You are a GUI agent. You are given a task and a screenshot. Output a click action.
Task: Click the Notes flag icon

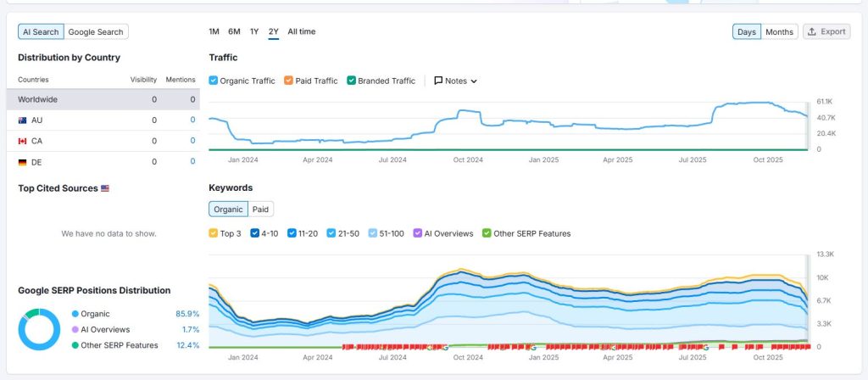(x=438, y=81)
